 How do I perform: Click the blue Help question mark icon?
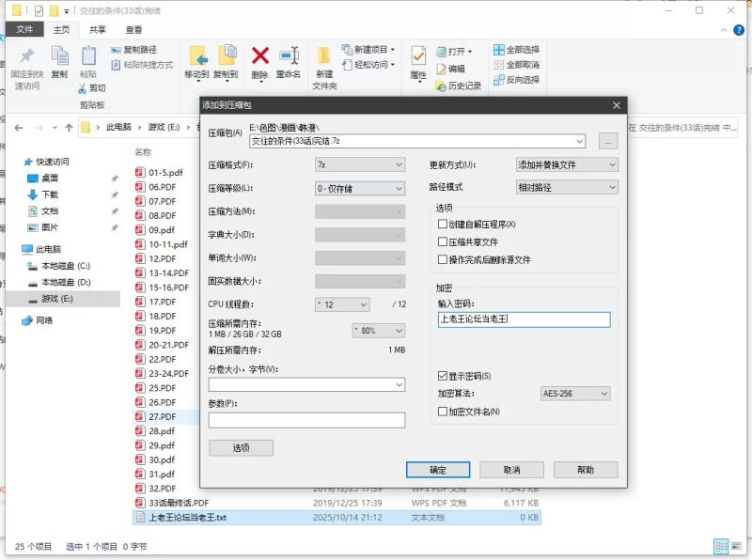click(x=739, y=30)
